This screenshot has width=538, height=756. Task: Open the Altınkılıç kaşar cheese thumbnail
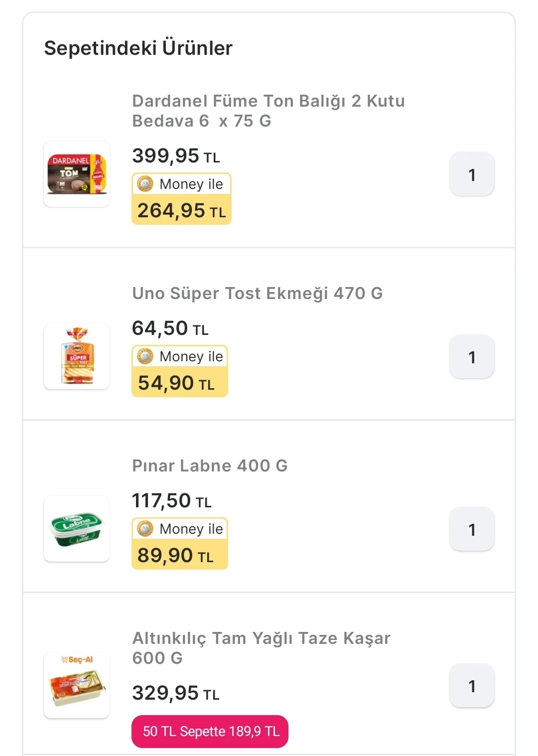pos(77,685)
